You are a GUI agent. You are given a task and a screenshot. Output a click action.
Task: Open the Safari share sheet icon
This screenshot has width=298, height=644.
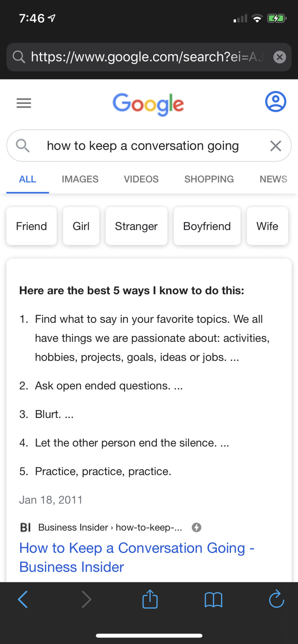[150, 599]
